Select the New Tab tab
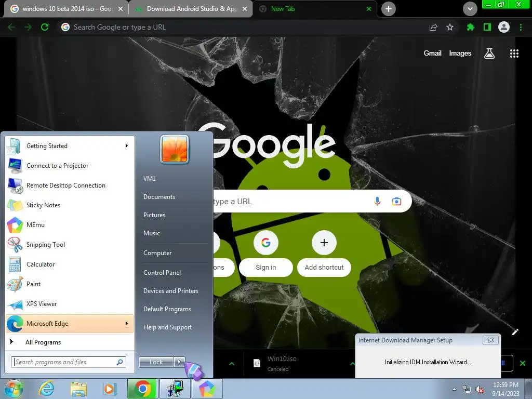This screenshot has width=532, height=399. pyautogui.click(x=314, y=9)
